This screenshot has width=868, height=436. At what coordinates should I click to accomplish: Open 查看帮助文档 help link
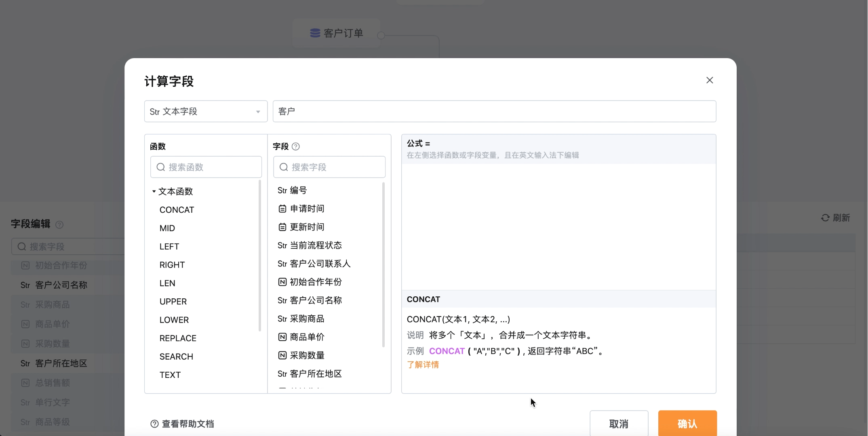click(x=182, y=424)
